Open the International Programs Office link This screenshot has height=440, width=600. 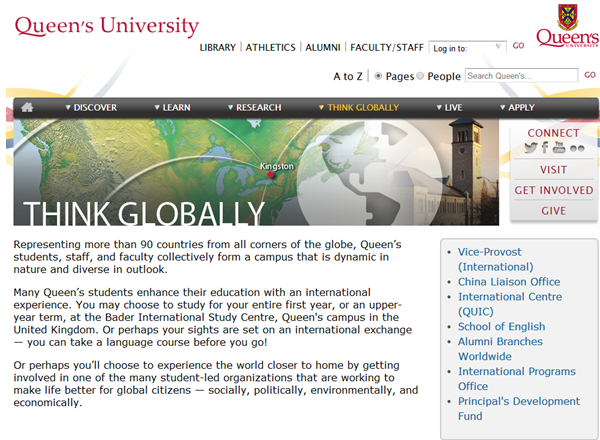click(517, 379)
